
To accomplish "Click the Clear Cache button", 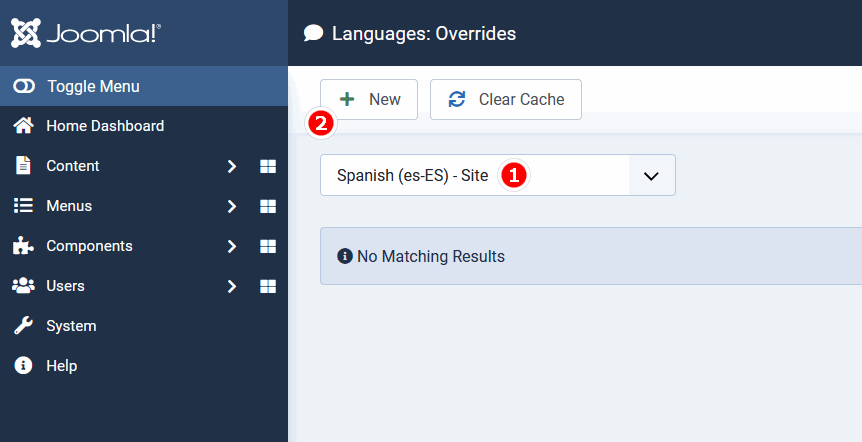I will coord(506,100).
